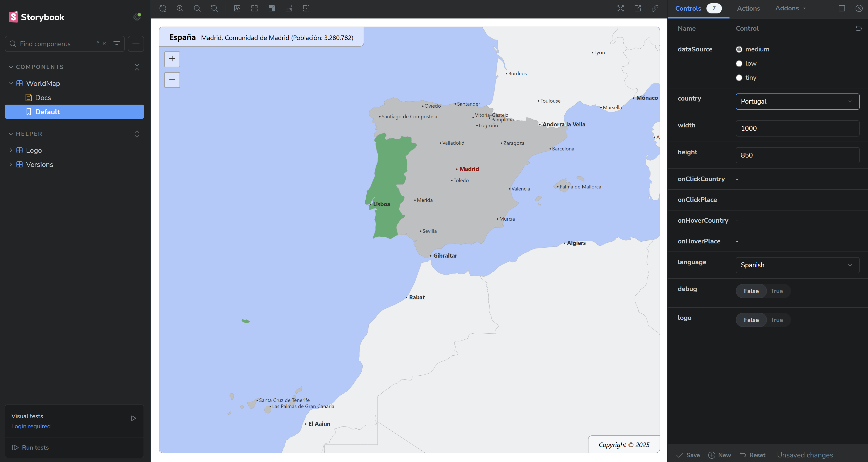Viewport: 868px width, 462px height.
Task: Open the language dropdown showing Spanish
Action: (797, 265)
